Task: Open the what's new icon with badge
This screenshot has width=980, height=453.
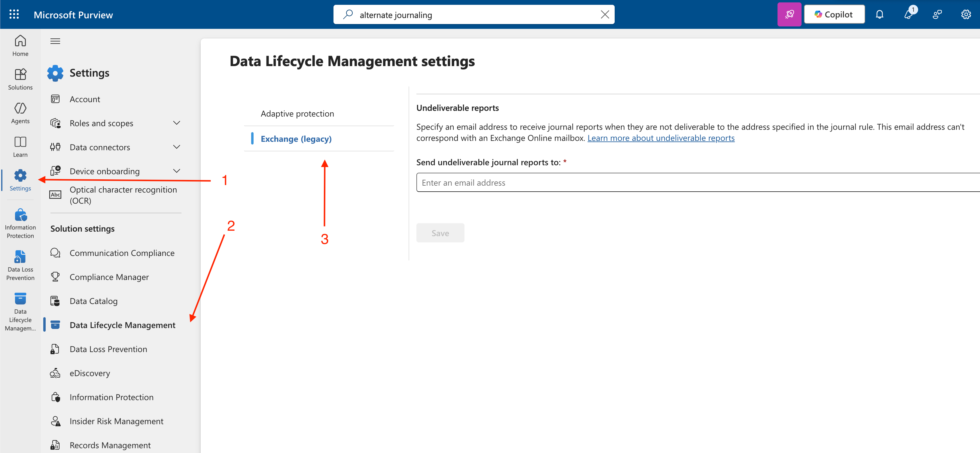Action: [908, 14]
